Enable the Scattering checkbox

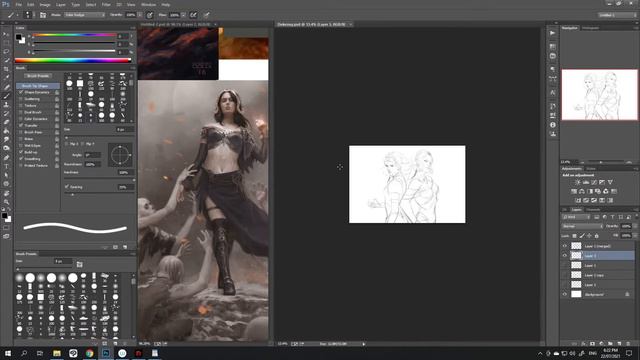21,99
